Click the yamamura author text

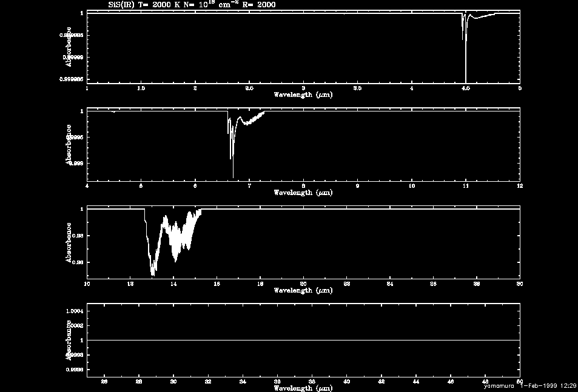[501, 385]
